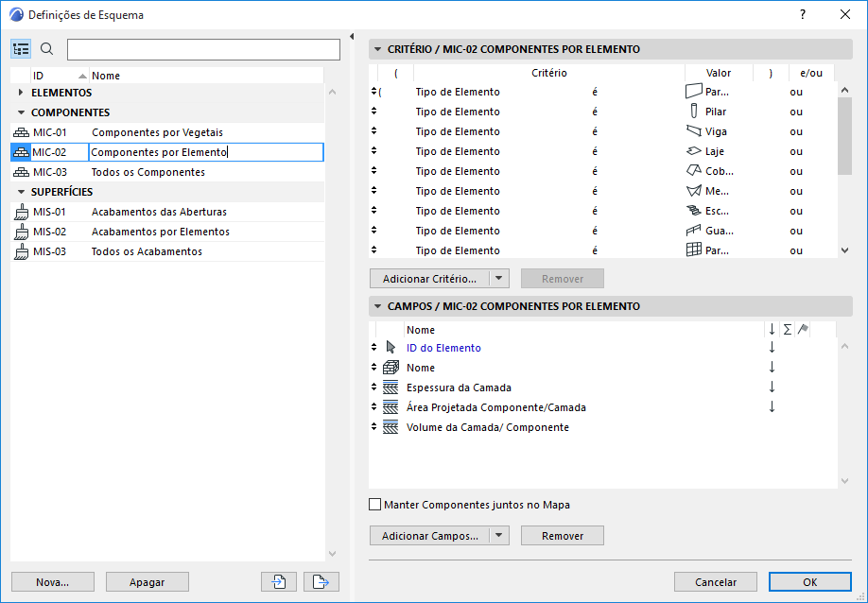Image resolution: width=868 pixels, height=603 pixels.
Task: Click the export schema icon button
Action: 321,582
